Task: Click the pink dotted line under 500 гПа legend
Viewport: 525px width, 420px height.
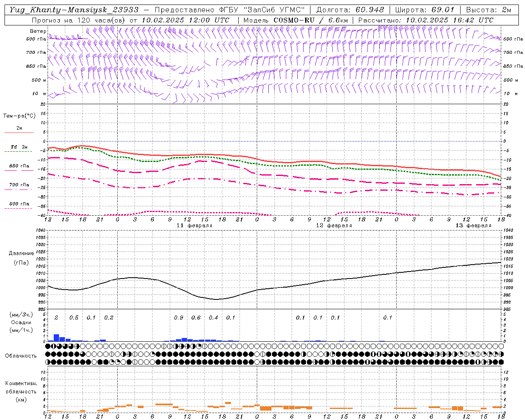Action: pyautogui.click(x=18, y=208)
